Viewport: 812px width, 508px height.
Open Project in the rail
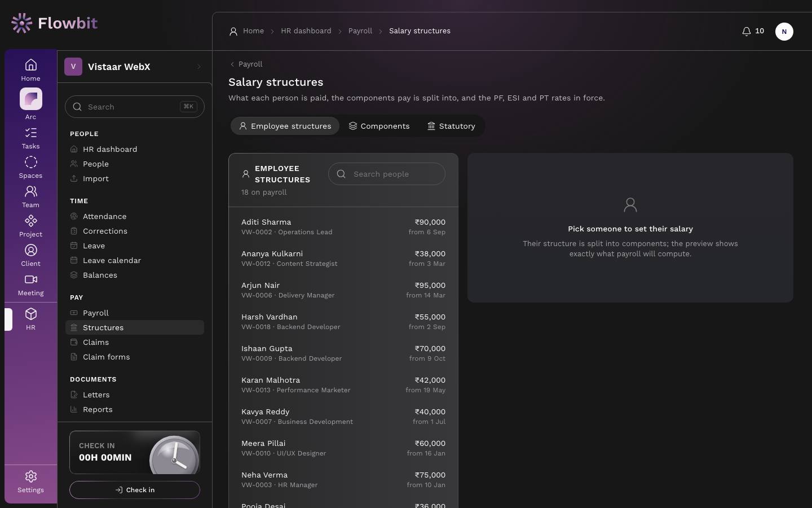pos(30,226)
